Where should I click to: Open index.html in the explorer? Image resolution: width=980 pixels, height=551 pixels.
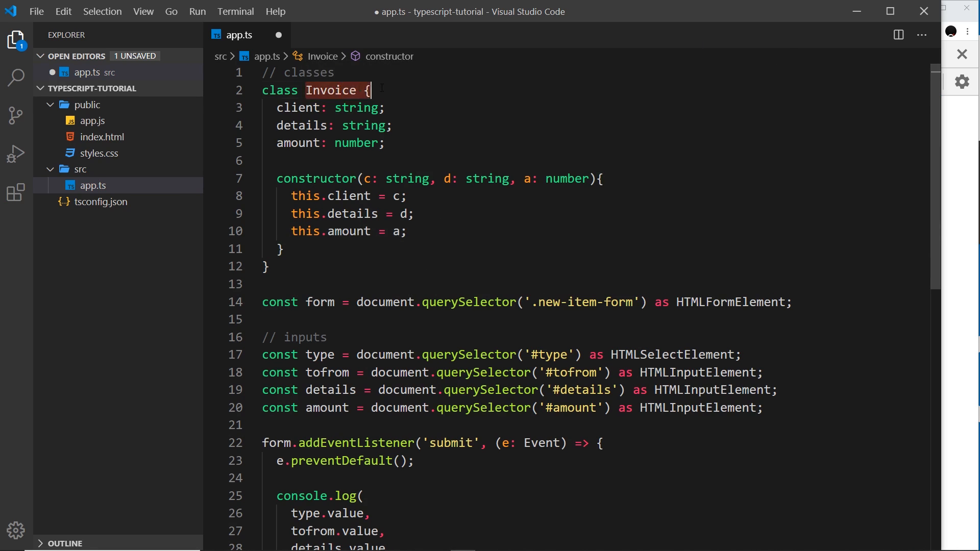(102, 137)
